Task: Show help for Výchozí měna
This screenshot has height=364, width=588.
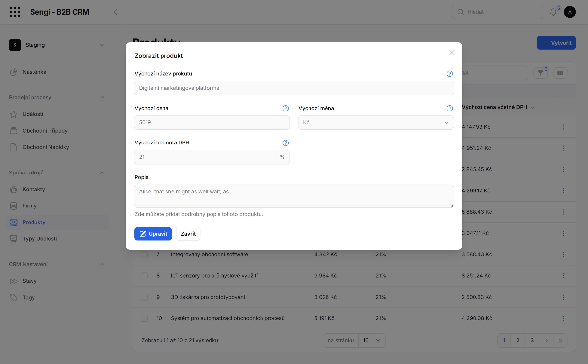Action: 450,108
